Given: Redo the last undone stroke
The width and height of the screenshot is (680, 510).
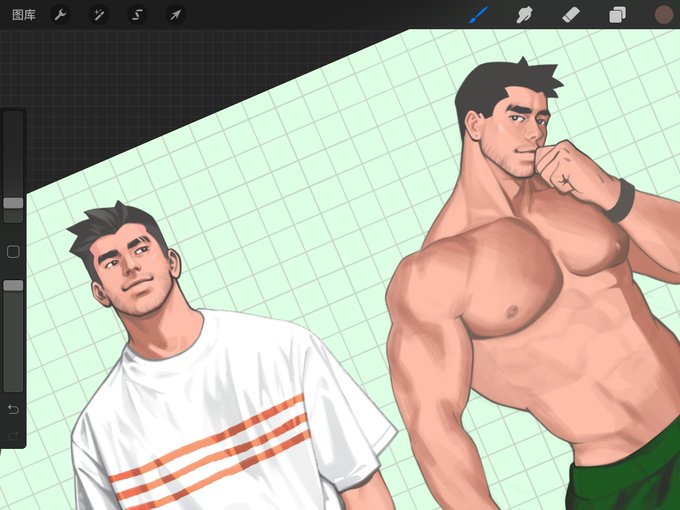Looking at the screenshot, I should point(13,435).
